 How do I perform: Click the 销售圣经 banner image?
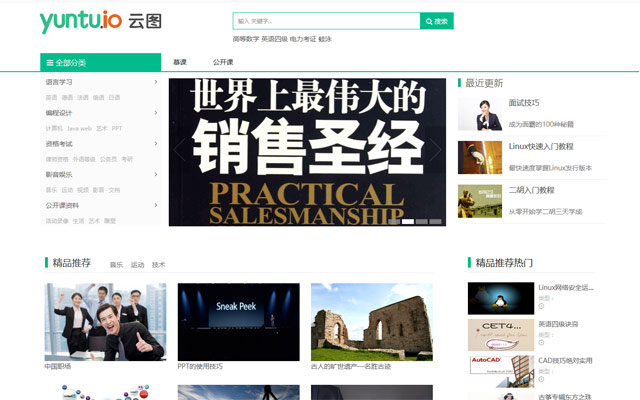coord(307,152)
